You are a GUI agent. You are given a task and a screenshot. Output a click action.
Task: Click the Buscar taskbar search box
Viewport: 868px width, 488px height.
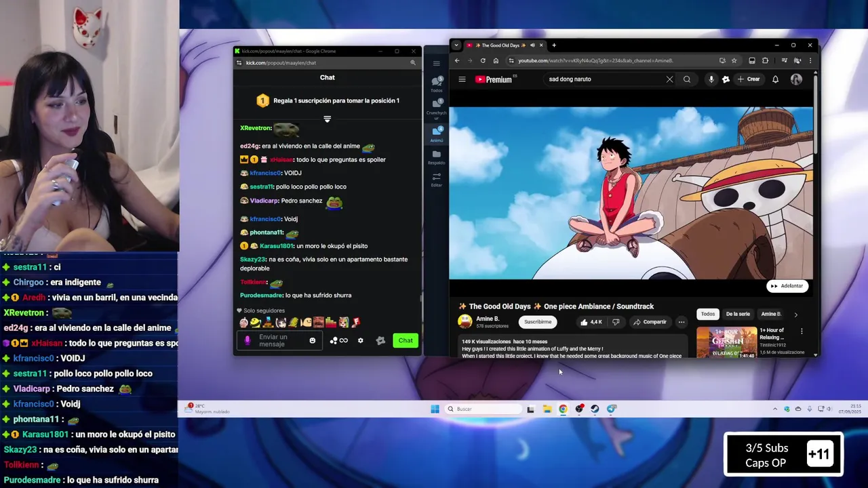click(484, 409)
